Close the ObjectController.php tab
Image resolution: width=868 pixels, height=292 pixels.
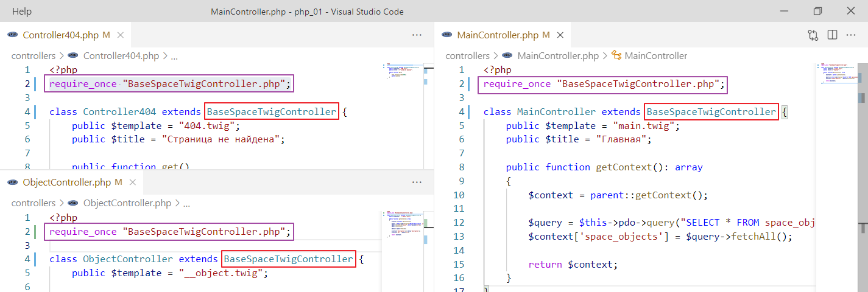tap(132, 182)
